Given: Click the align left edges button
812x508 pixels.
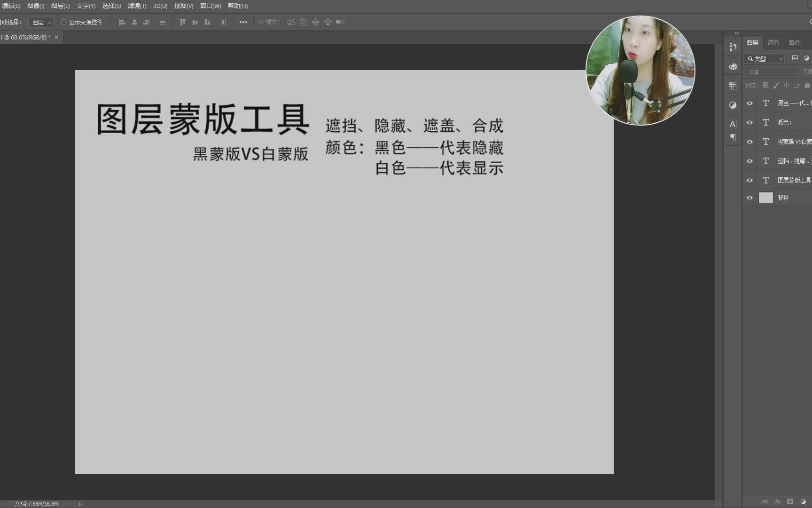Looking at the screenshot, I should (122, 22).
